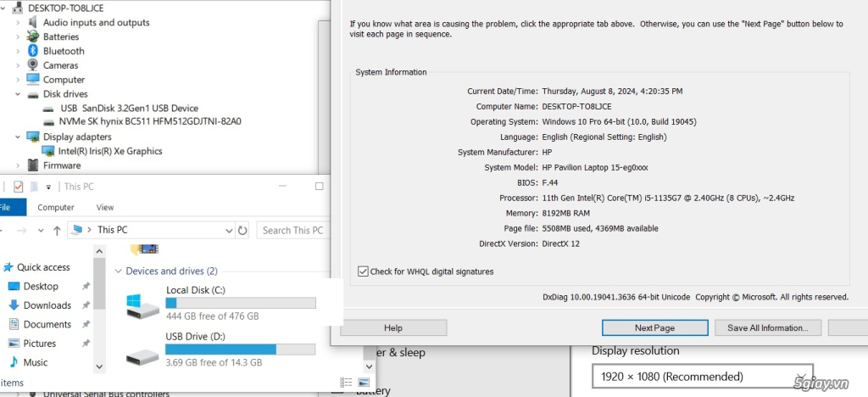
Task: Select the Pictures entry in Quick access
Action: [39, 344]
